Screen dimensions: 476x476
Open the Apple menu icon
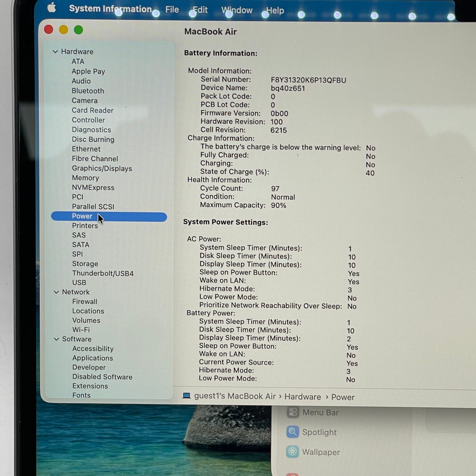point(52,7)
